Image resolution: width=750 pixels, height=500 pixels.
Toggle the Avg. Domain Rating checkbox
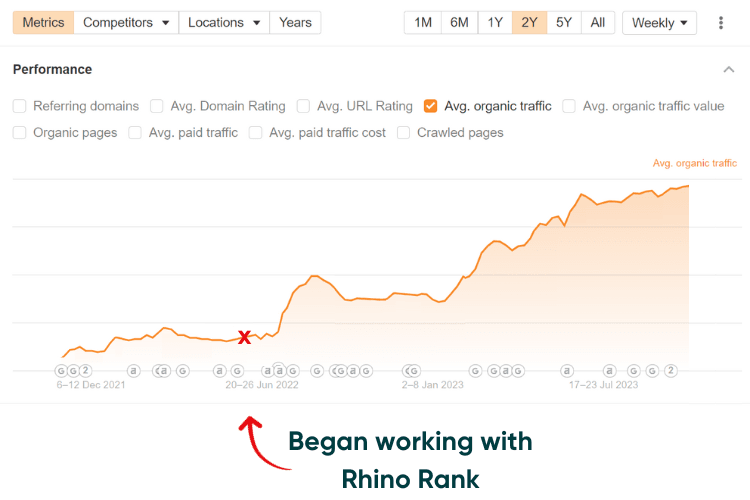pyautogui.click(x=157, y=106)
